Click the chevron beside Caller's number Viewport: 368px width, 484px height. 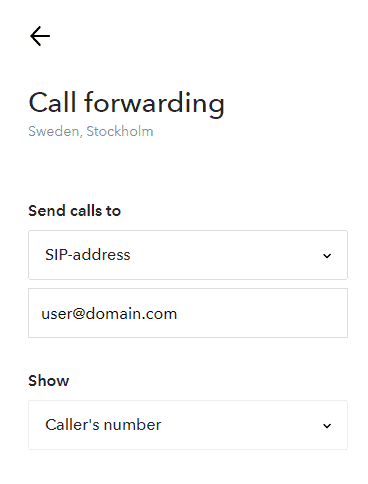(x=327, y=426)
